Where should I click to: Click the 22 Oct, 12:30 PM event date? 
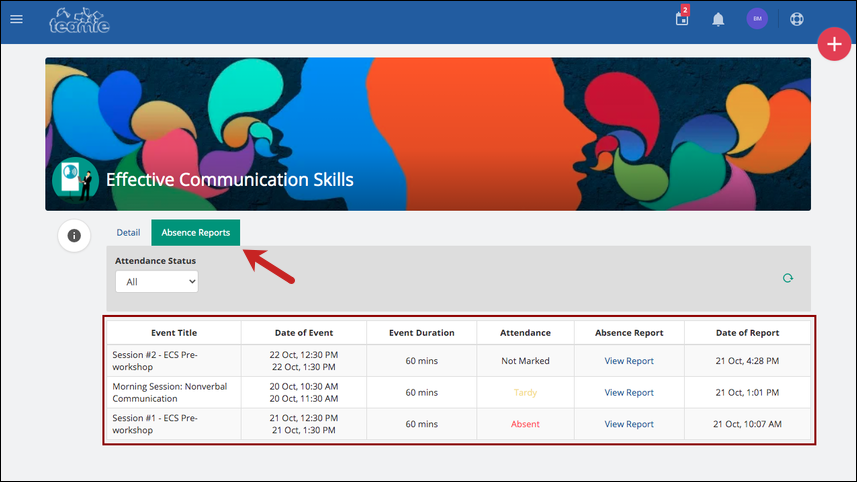tap(304, 355)
